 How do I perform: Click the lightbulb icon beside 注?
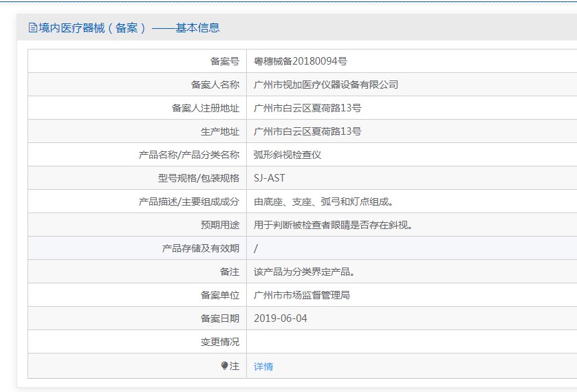point(224,365)
